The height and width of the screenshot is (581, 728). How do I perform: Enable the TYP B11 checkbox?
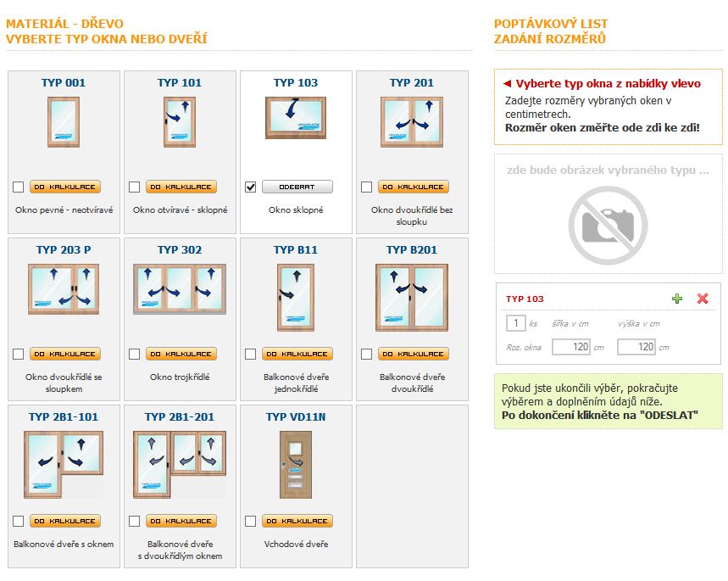[x=250, y=354]
